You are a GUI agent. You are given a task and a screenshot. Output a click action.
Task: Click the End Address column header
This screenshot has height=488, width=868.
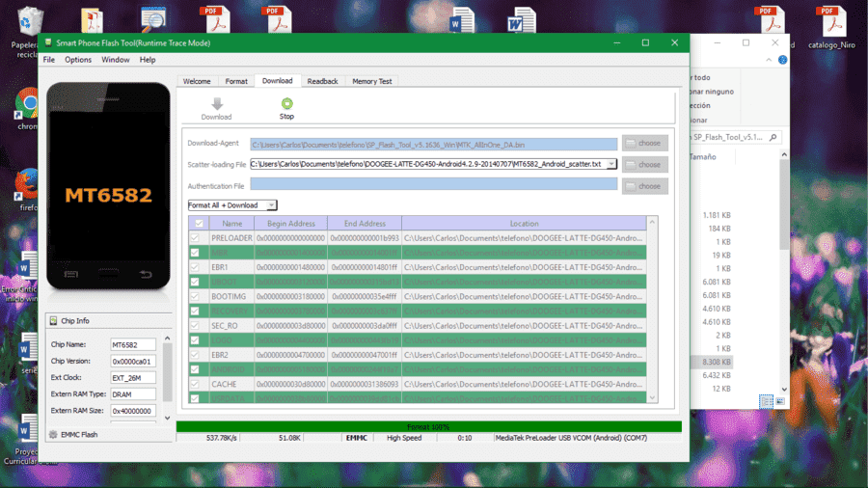365,224
